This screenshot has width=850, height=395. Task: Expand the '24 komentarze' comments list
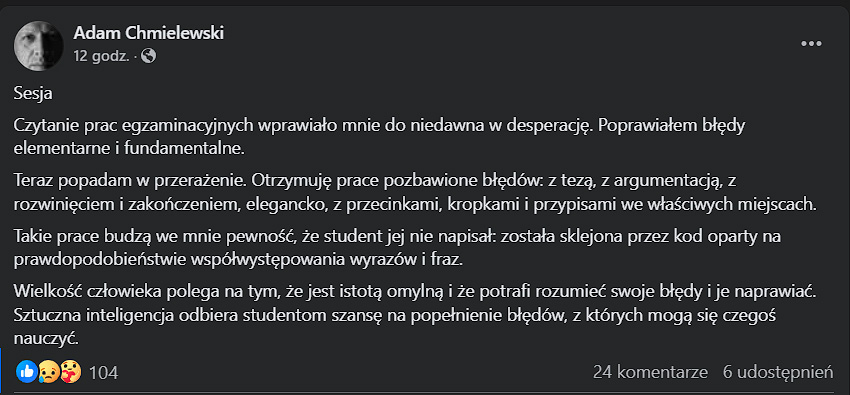pos(650,372)
